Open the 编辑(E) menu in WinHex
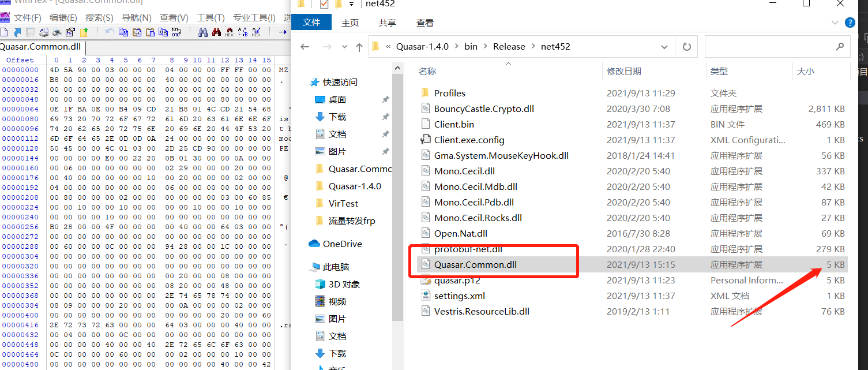 [63, 18]
